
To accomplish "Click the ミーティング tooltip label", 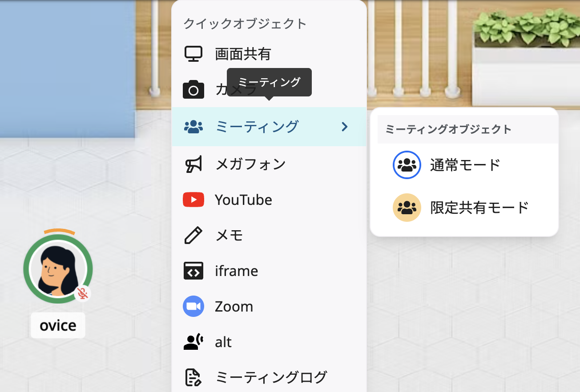I will click(269, 82).
